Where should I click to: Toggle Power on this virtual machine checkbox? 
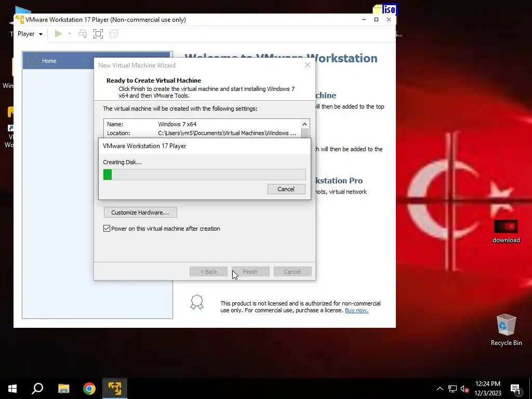[107, 229]
